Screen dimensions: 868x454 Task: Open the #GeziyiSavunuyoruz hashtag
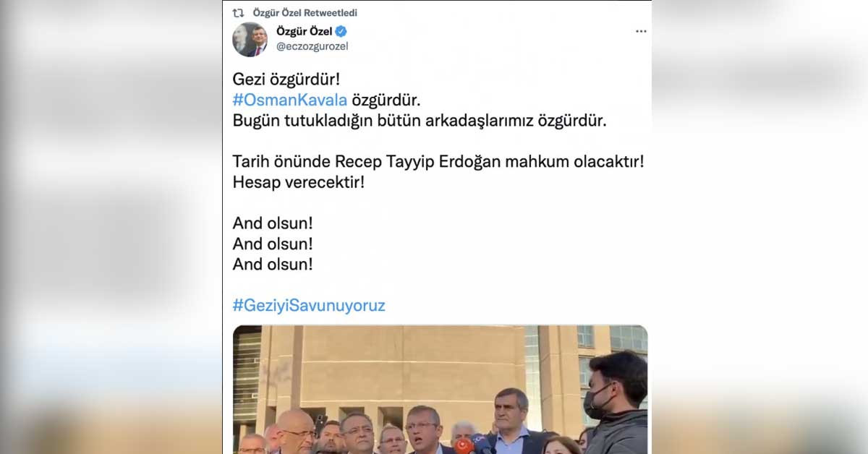click(309, 305)
